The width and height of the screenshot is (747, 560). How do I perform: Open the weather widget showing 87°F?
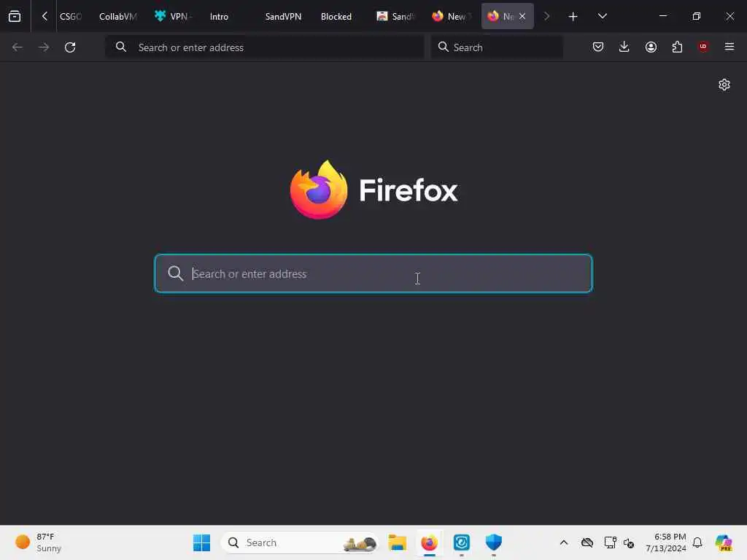[39, 542]
